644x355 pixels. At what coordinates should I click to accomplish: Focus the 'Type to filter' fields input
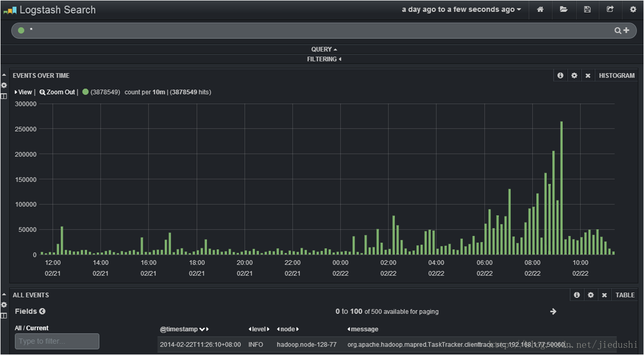tap(57, 341)
